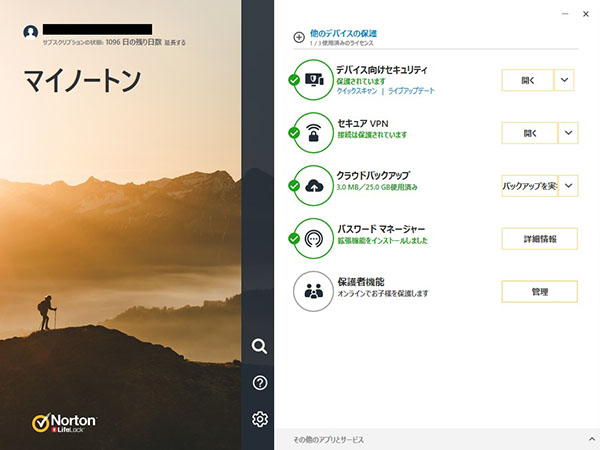
Task: Click the green checkmark on Cloud Backup
Action: pos(294,186)
